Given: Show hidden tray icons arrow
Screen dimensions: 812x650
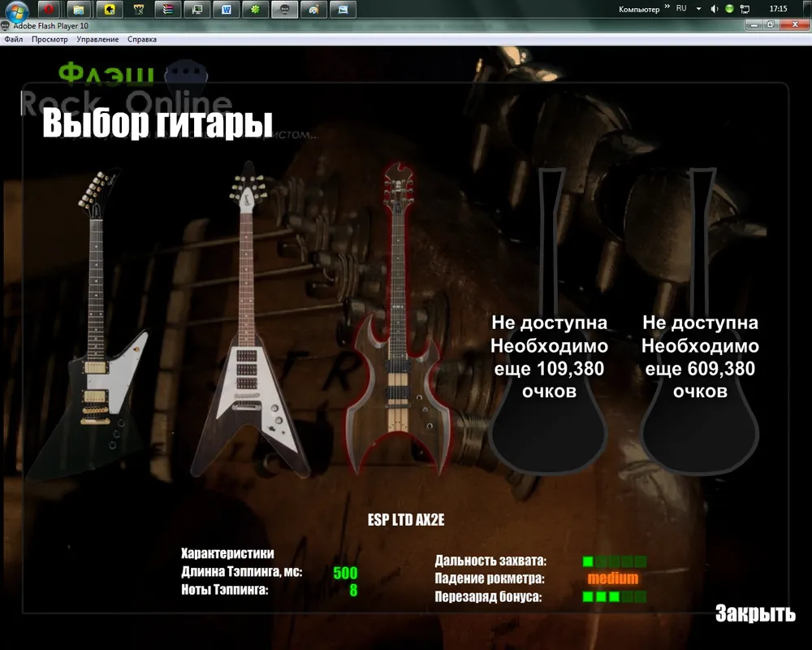Looking at the screenshot, I should 698,9.
